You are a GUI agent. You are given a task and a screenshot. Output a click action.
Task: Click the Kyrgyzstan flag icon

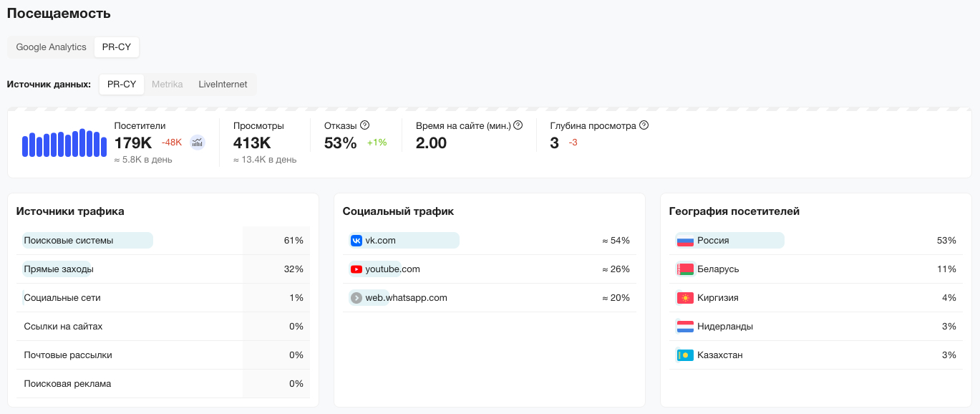(x=685, y=298)
